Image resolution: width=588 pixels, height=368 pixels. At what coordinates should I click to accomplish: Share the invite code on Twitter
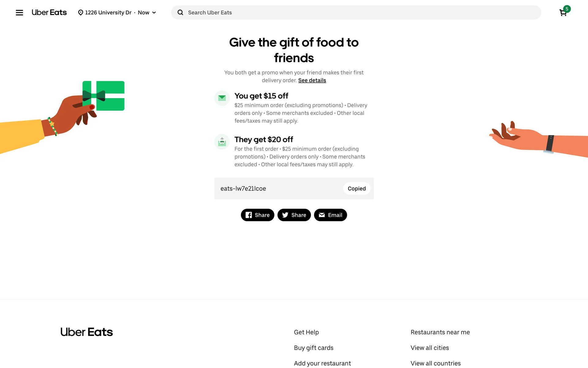coord(294,215)
